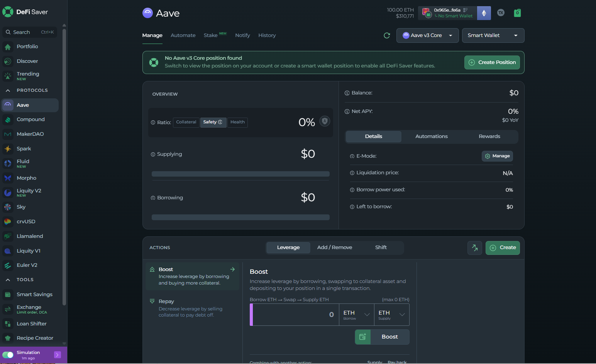Switch to the Add / Remove actions tab
The height and width of the screenshot is (364, 596).
pyautogui.click(x=334, y=248)
